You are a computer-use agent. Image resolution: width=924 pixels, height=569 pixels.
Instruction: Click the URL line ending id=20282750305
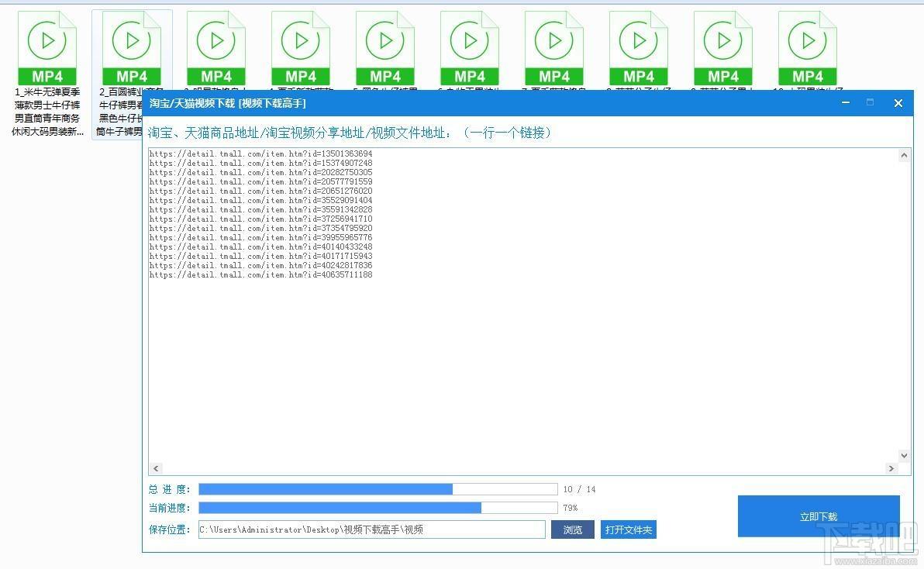[260, 173]
